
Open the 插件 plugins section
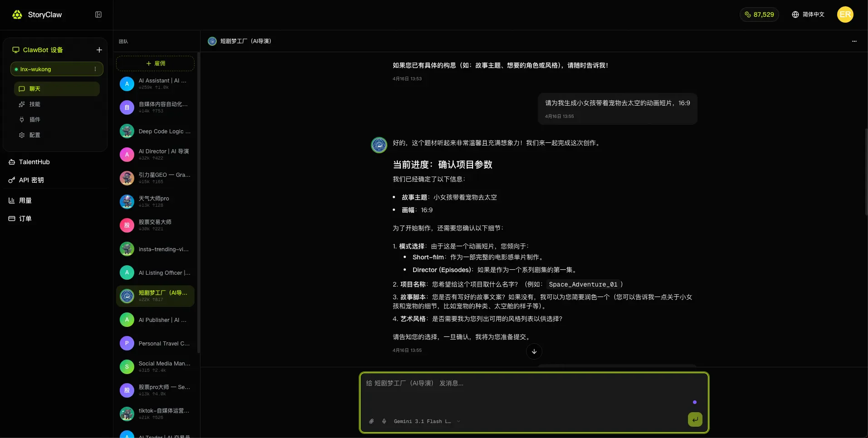pos(57,120)
